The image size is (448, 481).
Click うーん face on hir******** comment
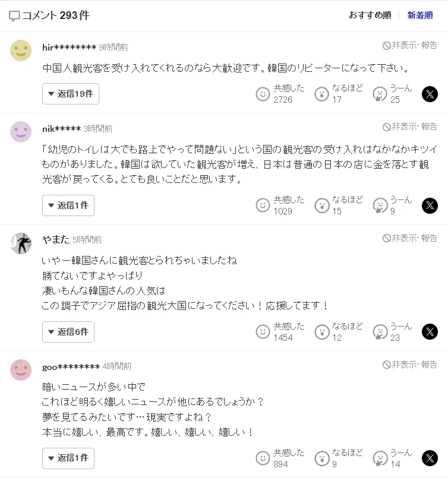click(x=379, y=94)
